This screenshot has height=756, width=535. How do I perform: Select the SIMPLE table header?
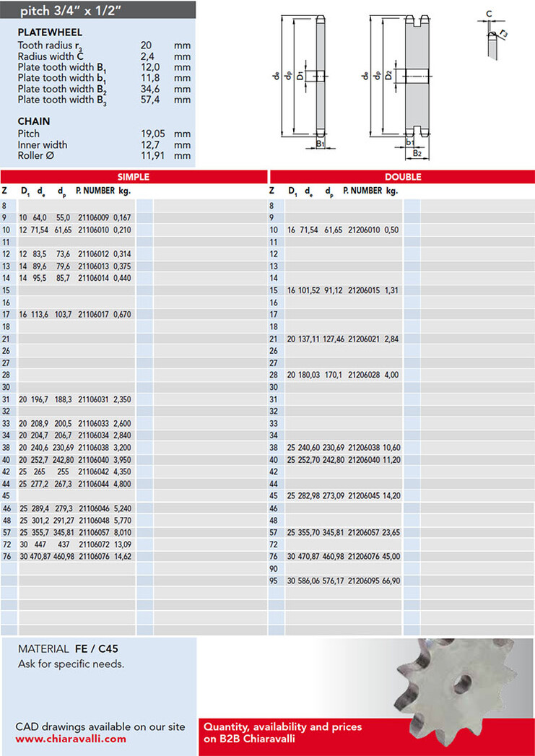[x=134, y=176]
